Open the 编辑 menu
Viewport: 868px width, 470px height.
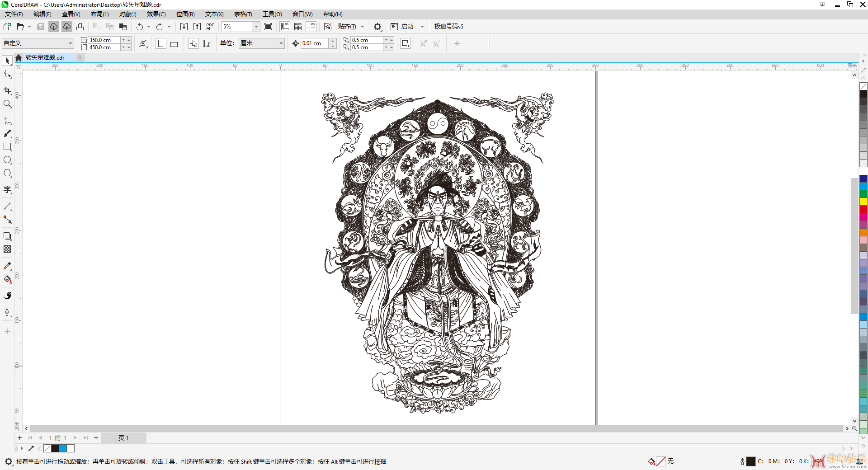pyautogui.click(x=42, y=14)
